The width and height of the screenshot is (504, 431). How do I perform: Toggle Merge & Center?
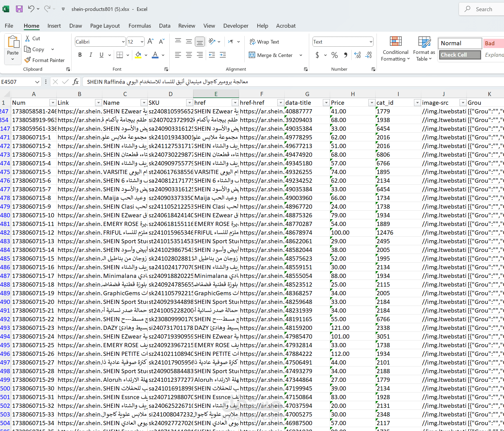coord(271,55)
